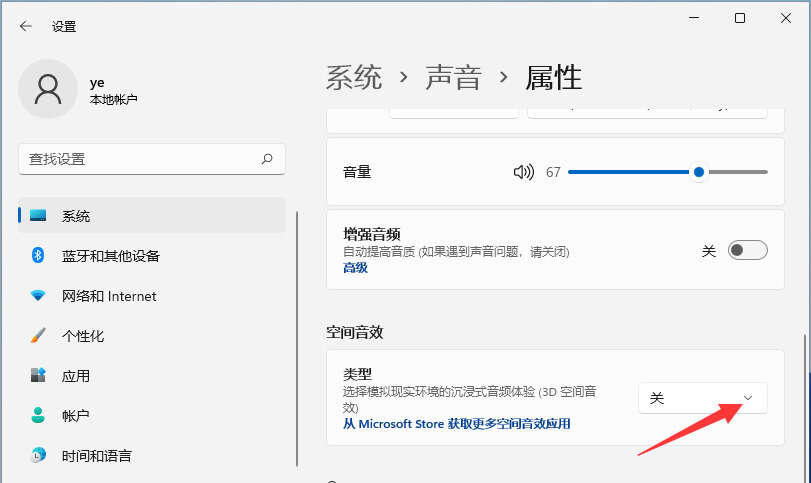
Task: Open 时间和语言 settings
Action: (x=152, y=455)
